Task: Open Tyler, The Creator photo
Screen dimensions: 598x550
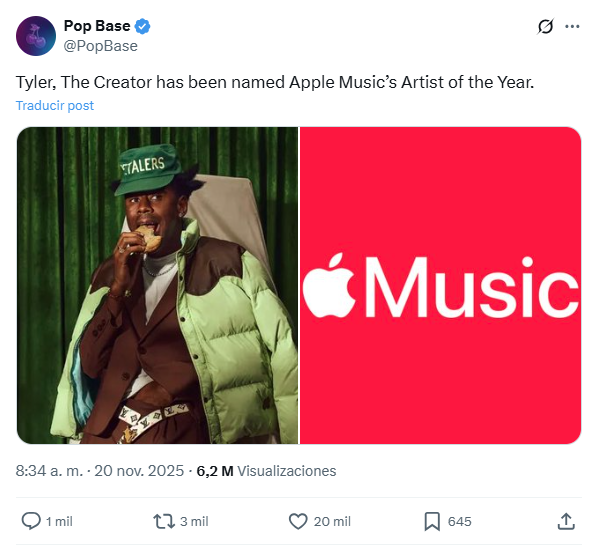Action: 158,285
